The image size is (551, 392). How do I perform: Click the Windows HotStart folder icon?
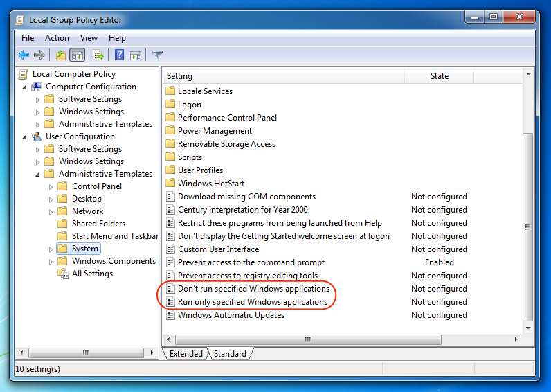coord(170,183)
